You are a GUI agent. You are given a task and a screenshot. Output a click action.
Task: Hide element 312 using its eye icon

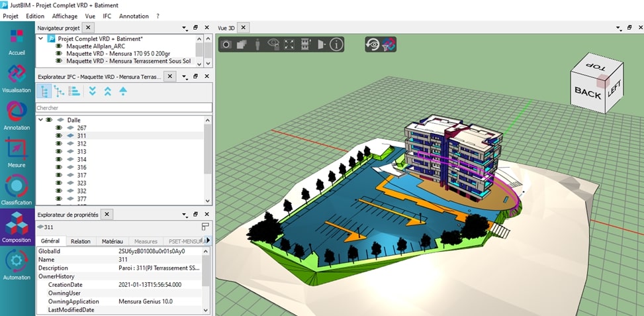58,144
